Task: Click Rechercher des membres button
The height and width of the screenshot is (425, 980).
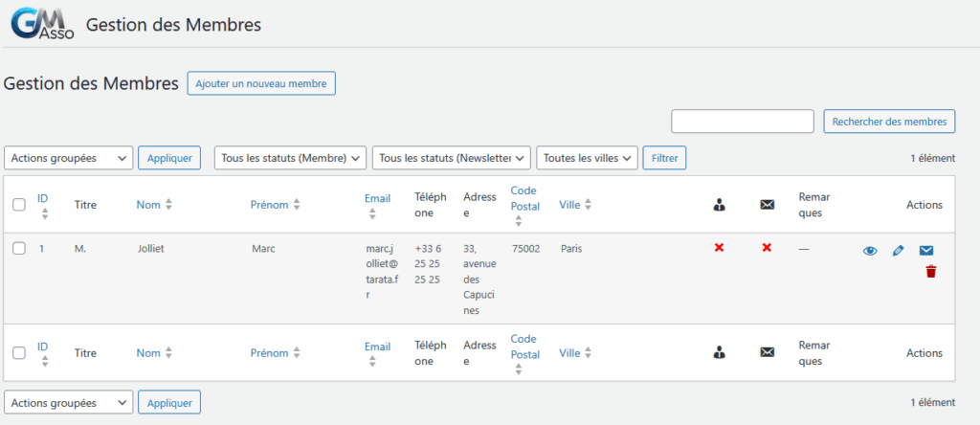Action: click(x=889, y=122)
